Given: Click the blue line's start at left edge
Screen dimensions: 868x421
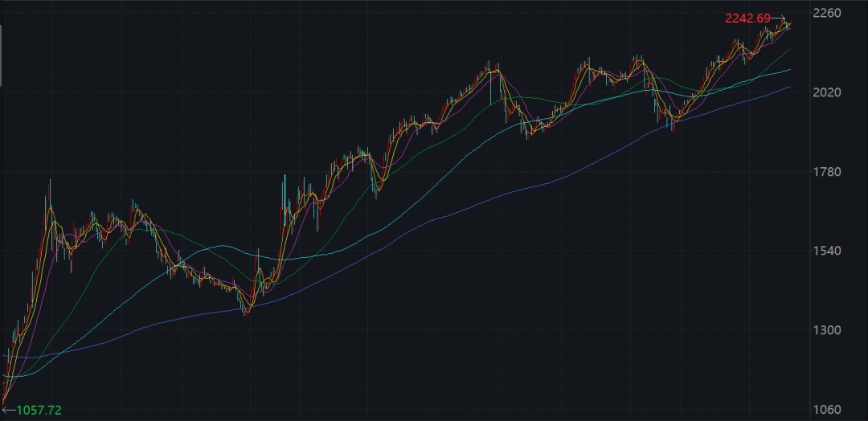Looking at the screenshot, I should 5,355.
